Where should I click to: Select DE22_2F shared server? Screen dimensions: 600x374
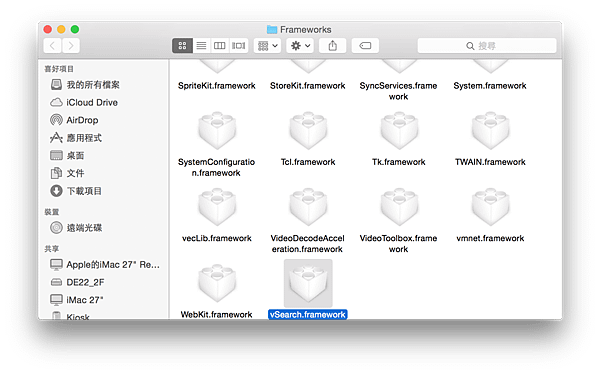tap(77, 282)
